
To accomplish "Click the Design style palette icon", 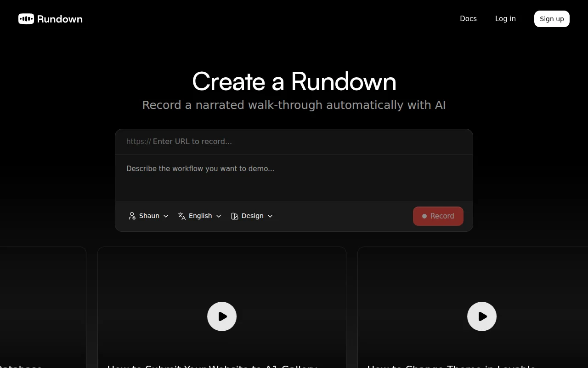I will tap(234, 216).
